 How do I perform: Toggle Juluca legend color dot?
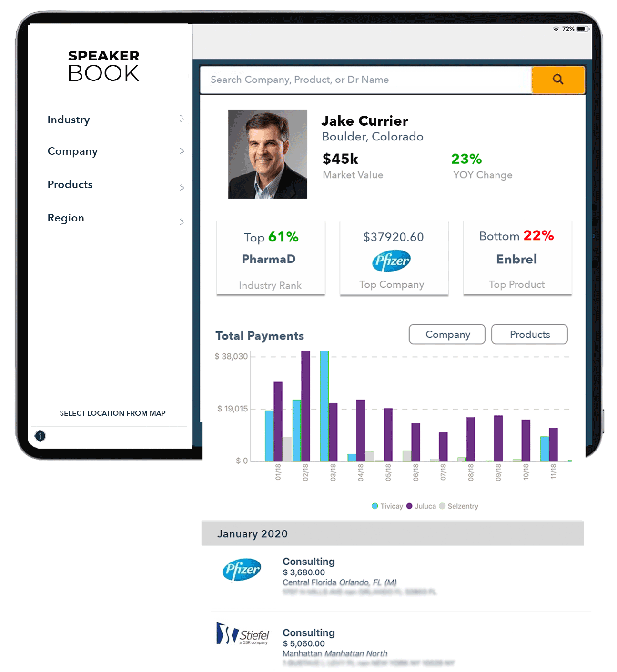click(x=409, y=506)
